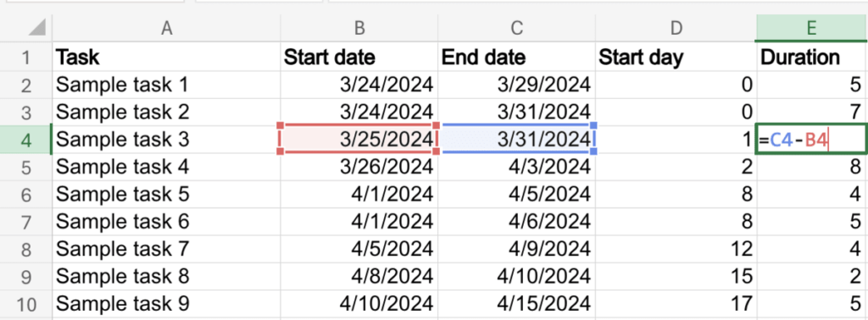Select the Sample task 1 cell

(x=167, y=85)
